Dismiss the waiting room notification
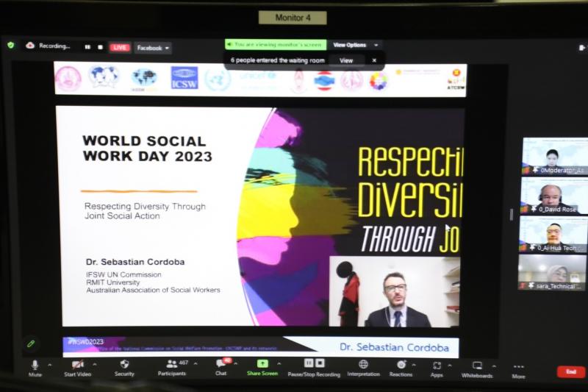Screen dimensions: 588x392 tap(374, 60)
